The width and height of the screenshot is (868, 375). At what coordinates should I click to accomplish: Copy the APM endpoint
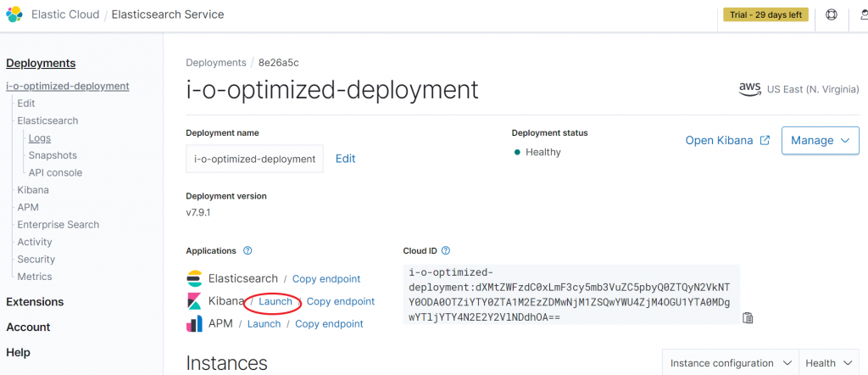pos(330,324)
